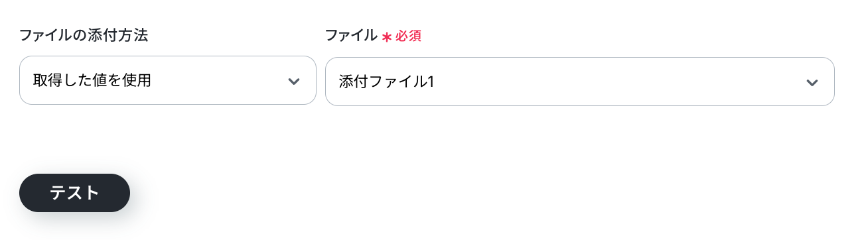Screen dimensions: 868x240
Task: Expand attachment method combo box
Action: 168,80
